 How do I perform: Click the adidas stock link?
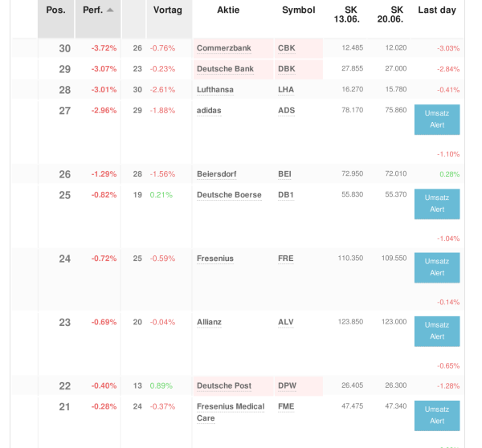[x=209, y=111]
